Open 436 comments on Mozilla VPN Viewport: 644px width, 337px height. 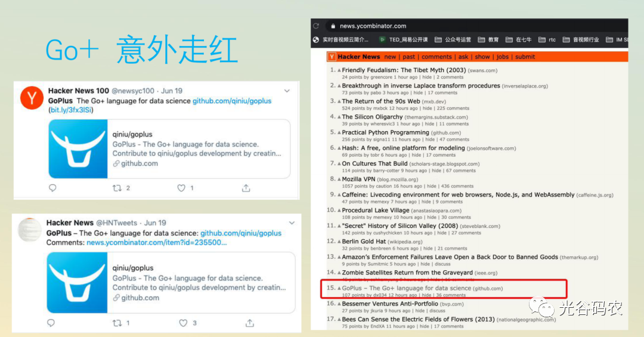click(x=457, y=186)
